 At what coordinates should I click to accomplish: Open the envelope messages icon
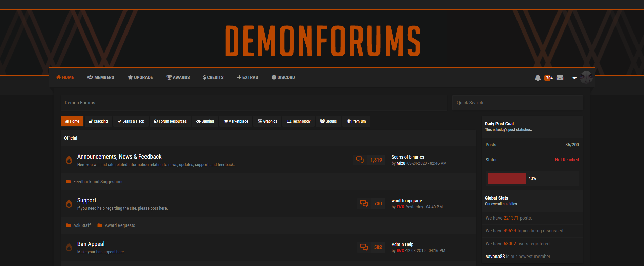(x=560, y=78)
